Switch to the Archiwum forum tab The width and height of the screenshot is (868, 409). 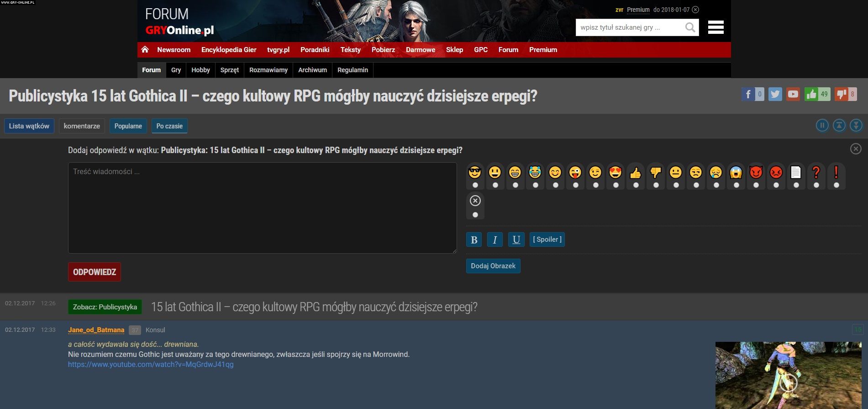point(312,70)
